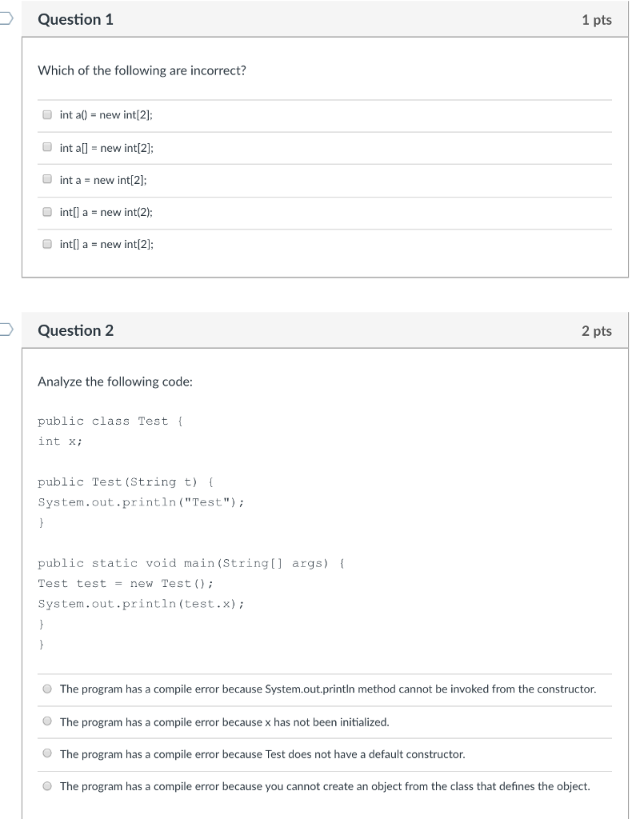Viewport: 644px width, 819px height.
Task: Mark the 'int[] a = new int(2);' checkbox
Action: [x=48, y=212]
